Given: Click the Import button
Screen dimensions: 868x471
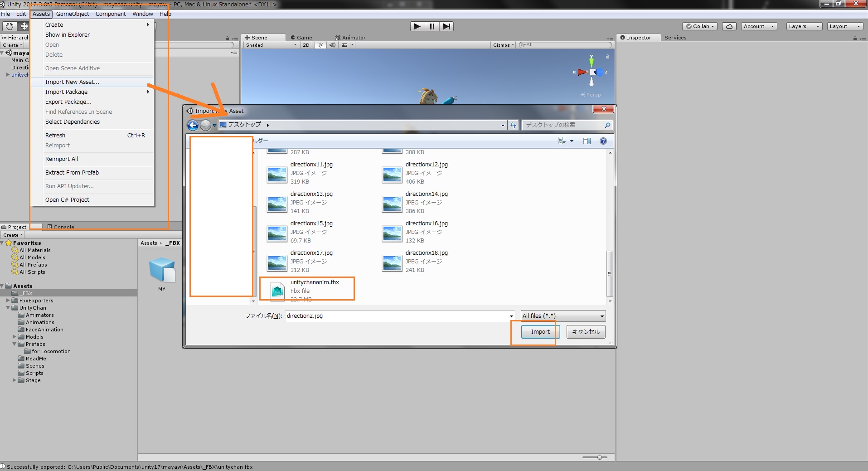Looking at the screenshot, I should (x=540, y=332).
